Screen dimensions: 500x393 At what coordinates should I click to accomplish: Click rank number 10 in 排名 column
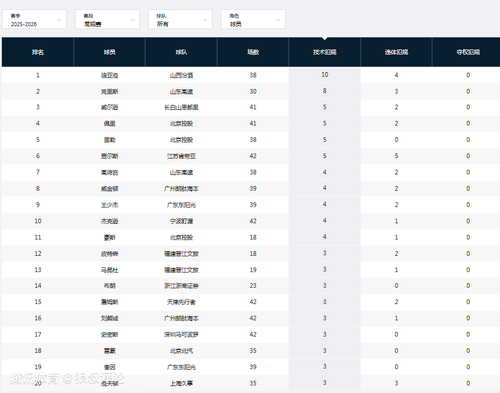[38, 221]
